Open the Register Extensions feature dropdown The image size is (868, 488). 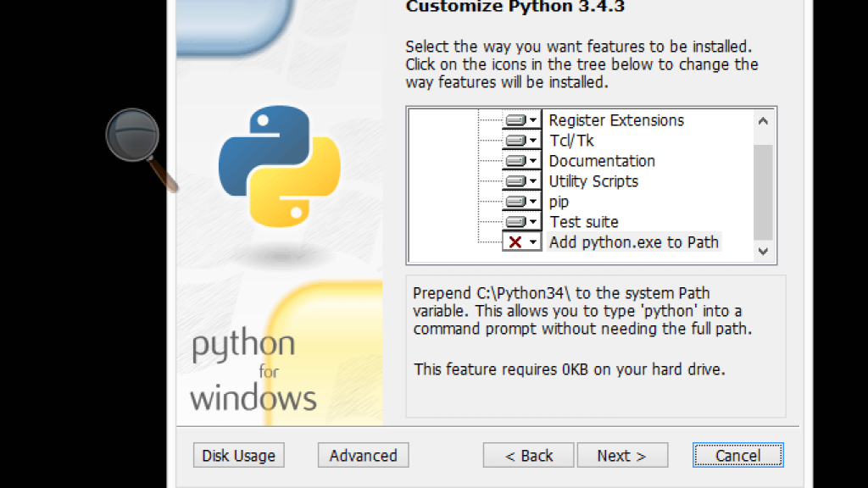click(x=521, y=120)
